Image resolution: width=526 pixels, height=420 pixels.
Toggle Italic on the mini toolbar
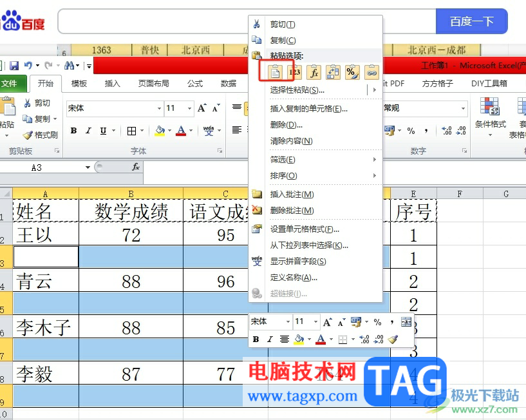click(x=270, y=339)
